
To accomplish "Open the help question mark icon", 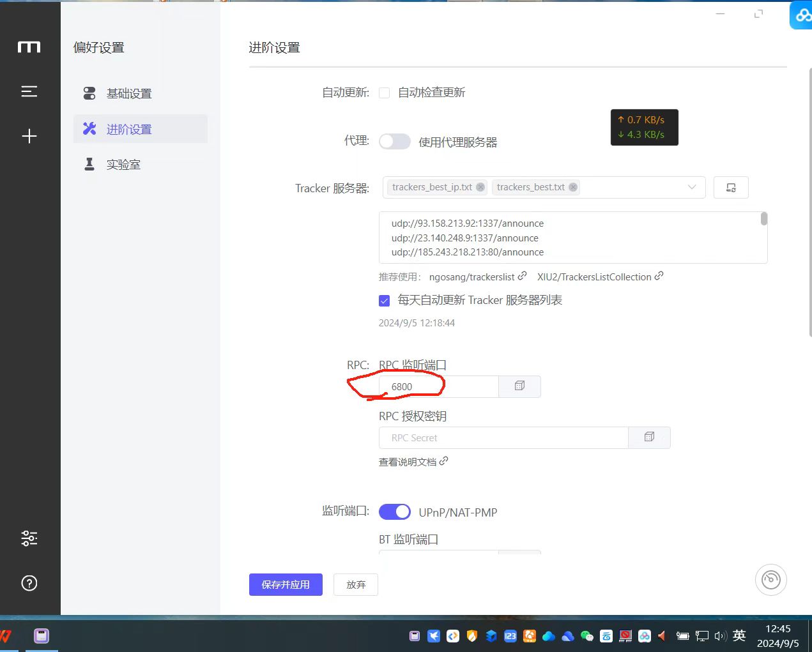I will click(29, 583).
